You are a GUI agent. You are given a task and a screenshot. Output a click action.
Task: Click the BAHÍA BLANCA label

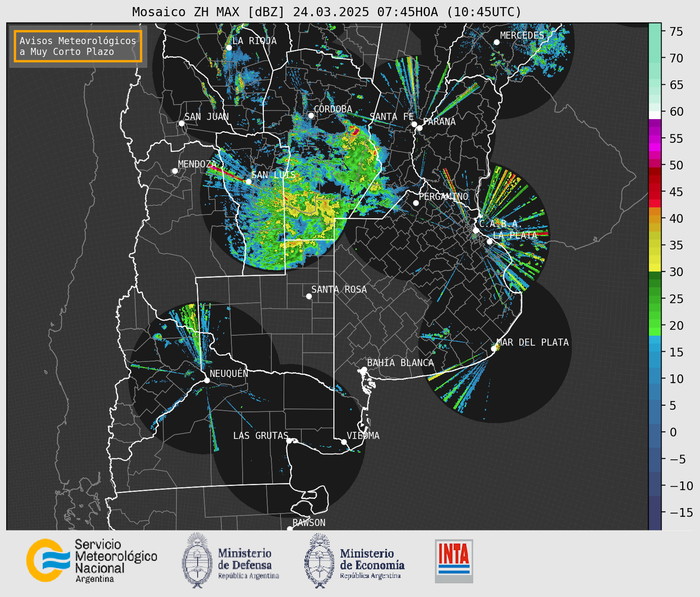click(400, 363)
